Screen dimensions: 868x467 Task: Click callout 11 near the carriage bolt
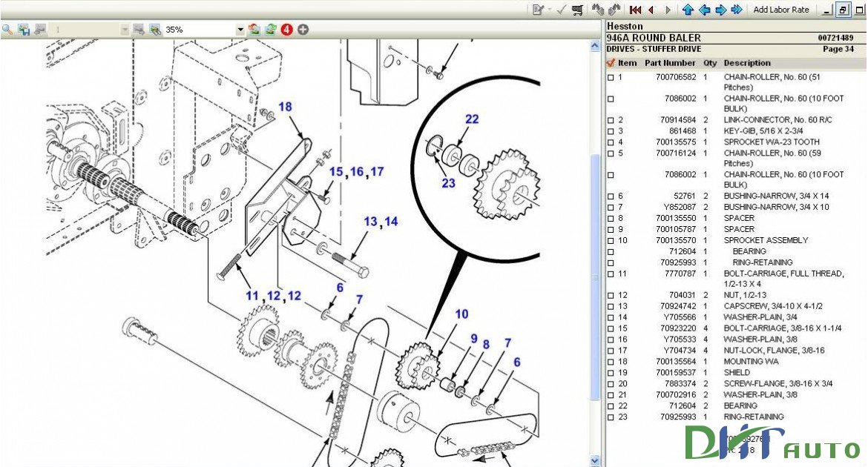tap(252, 296)
